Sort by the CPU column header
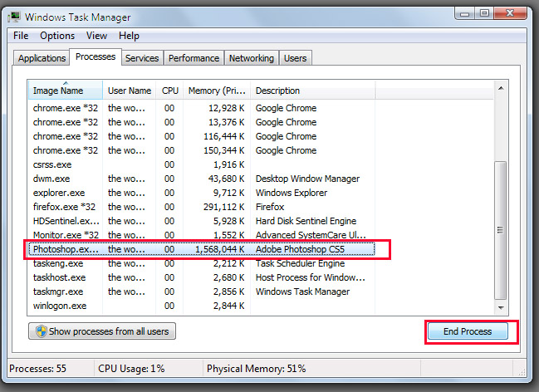The height and width of the screenshot is (392, 539). coord(169,91)
